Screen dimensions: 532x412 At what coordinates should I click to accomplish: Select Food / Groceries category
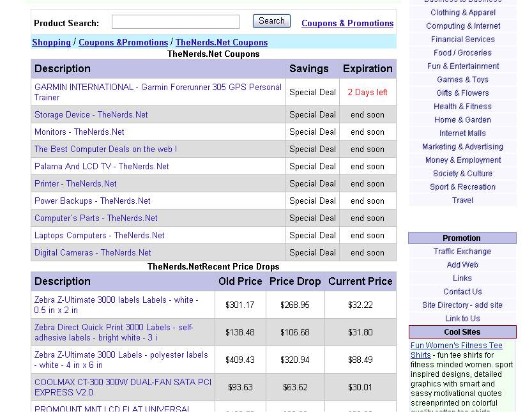(x=463, y=53)
